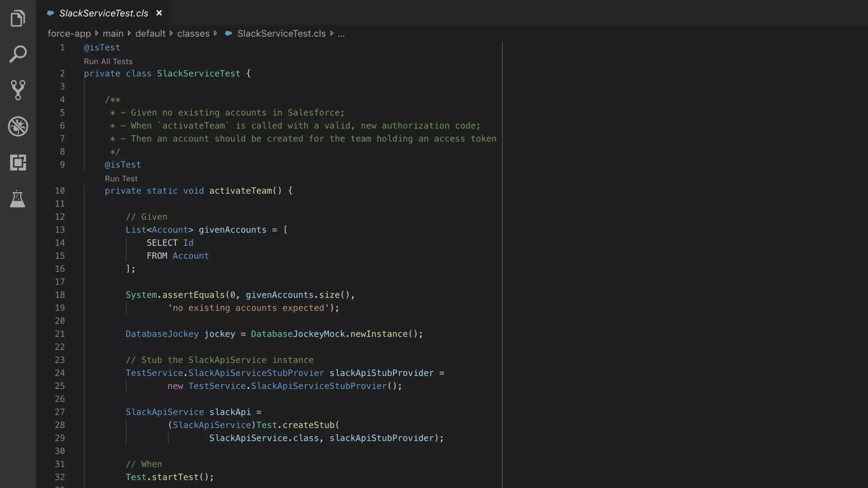This screenshot has width=868, height=488.
Task: Open the Test beaker icon
Action: click(x=18, y=199)
